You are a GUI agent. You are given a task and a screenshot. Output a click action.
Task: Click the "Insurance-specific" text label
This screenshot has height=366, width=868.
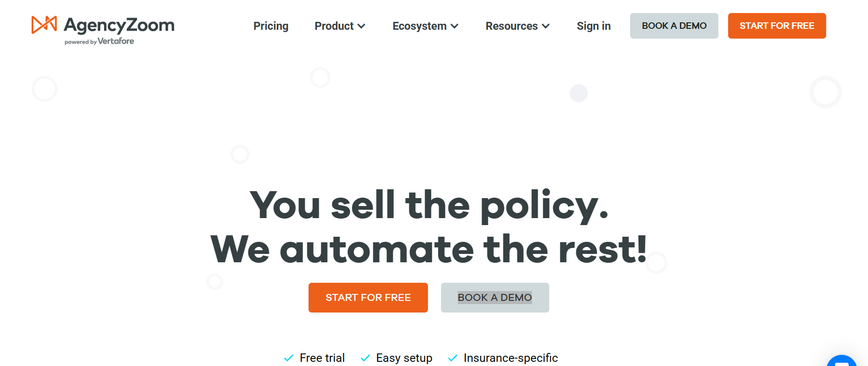click(511, 358)
